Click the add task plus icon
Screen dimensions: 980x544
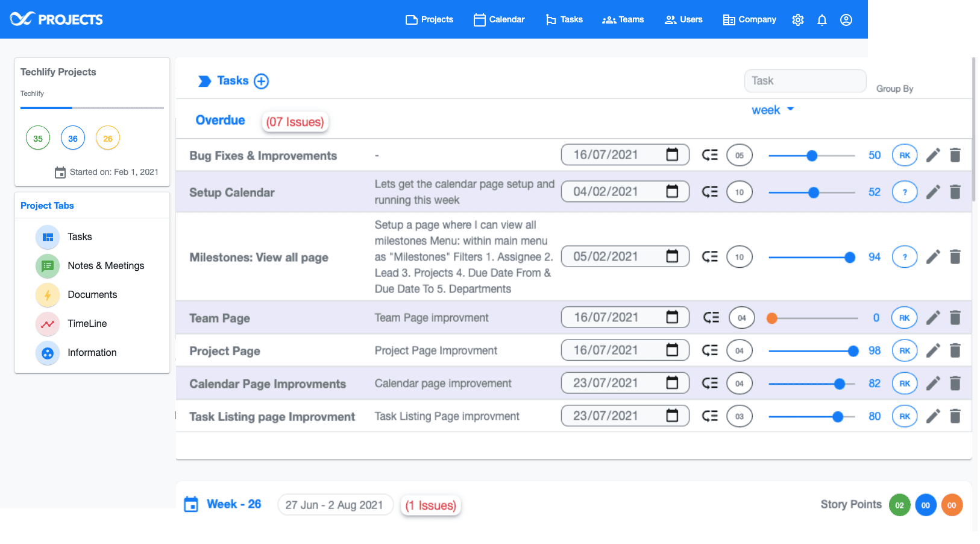[261, 81]
